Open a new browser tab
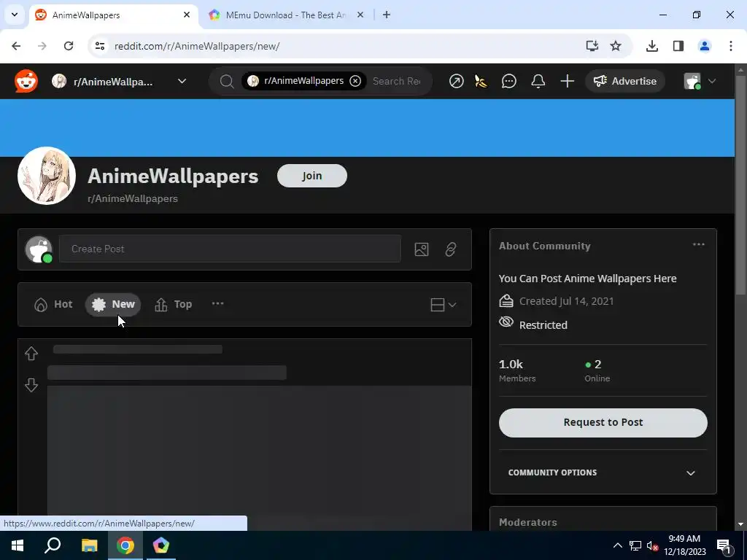Viewport: 747px width, 560px height. (x=387, y=15)
